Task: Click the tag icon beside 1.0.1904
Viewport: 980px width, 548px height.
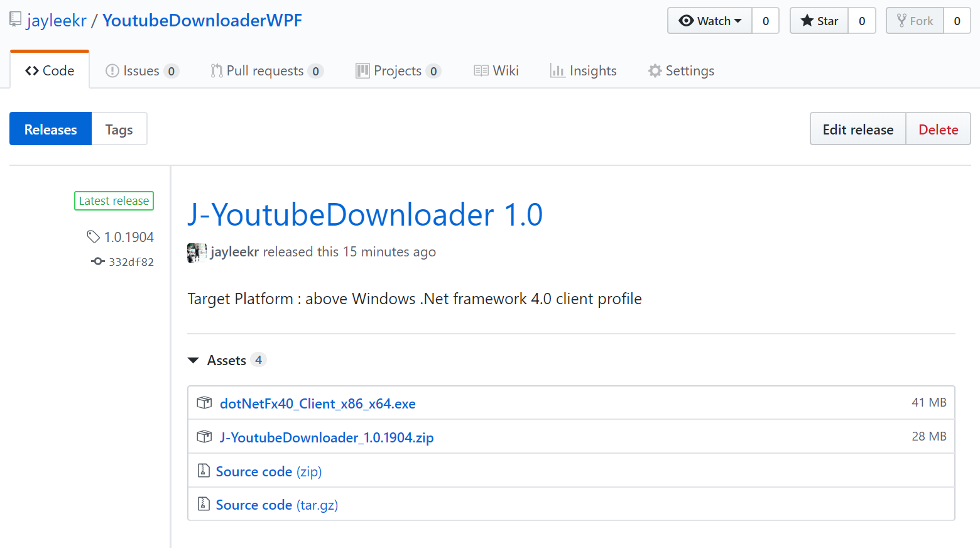Action: click(x=94, y=237)
